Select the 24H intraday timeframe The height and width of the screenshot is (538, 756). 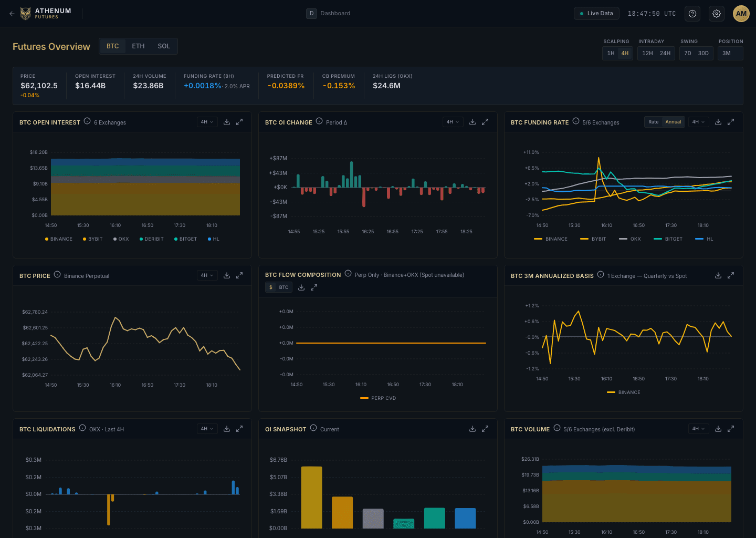point(665,53)
